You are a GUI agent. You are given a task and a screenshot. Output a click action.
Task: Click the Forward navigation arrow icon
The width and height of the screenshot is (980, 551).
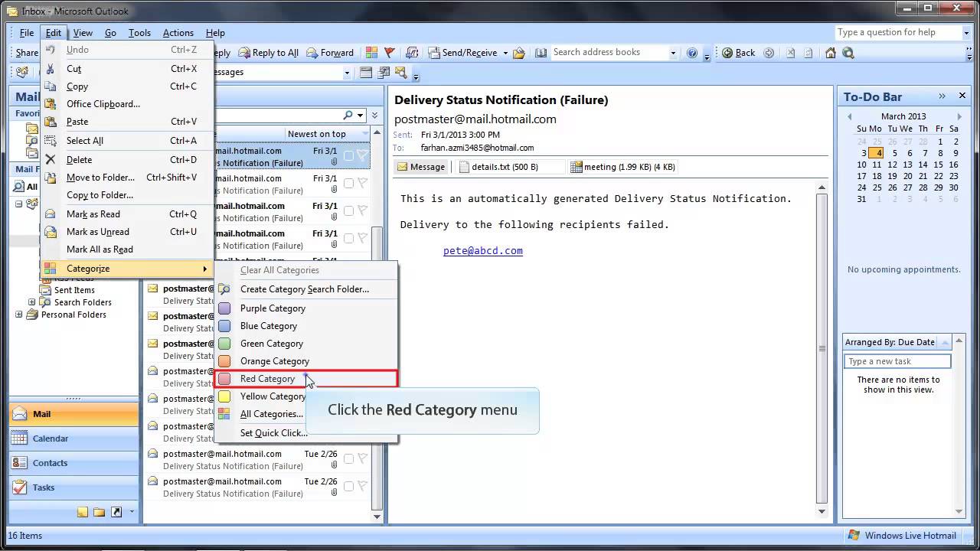coord(769,53)
